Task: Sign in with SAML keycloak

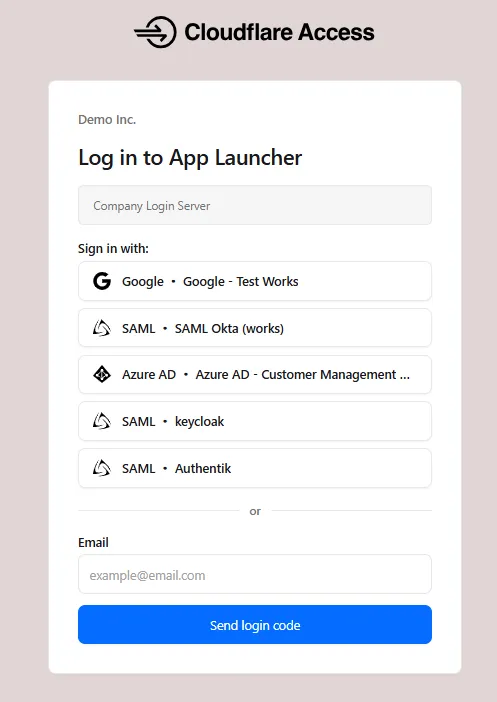Action: pyautogui.click(x=255, y=421)
